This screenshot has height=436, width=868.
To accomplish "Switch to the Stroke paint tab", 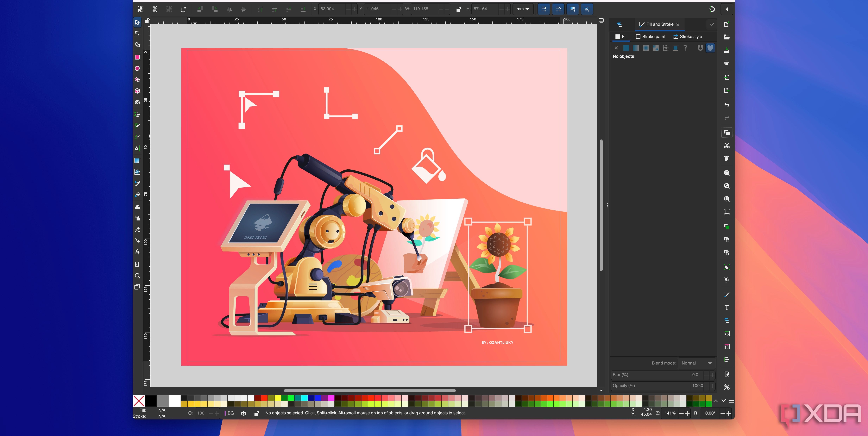I will (x=651, y=37).
